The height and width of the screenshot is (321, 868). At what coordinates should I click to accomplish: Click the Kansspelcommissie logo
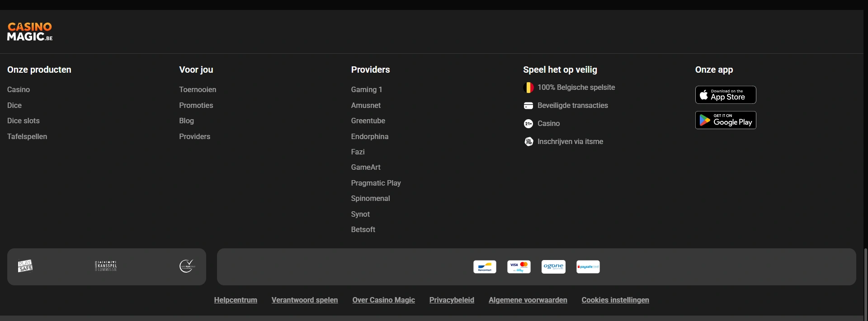pos(106,266)
